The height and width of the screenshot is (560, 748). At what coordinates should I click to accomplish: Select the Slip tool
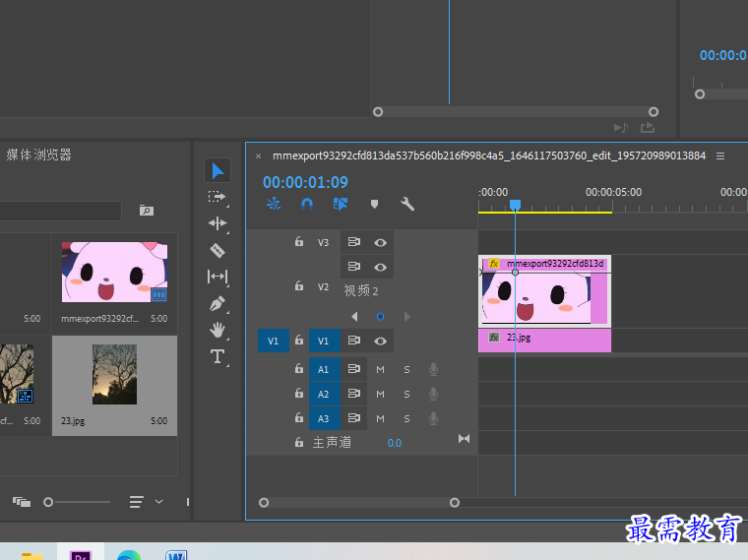tap(218, 277)
